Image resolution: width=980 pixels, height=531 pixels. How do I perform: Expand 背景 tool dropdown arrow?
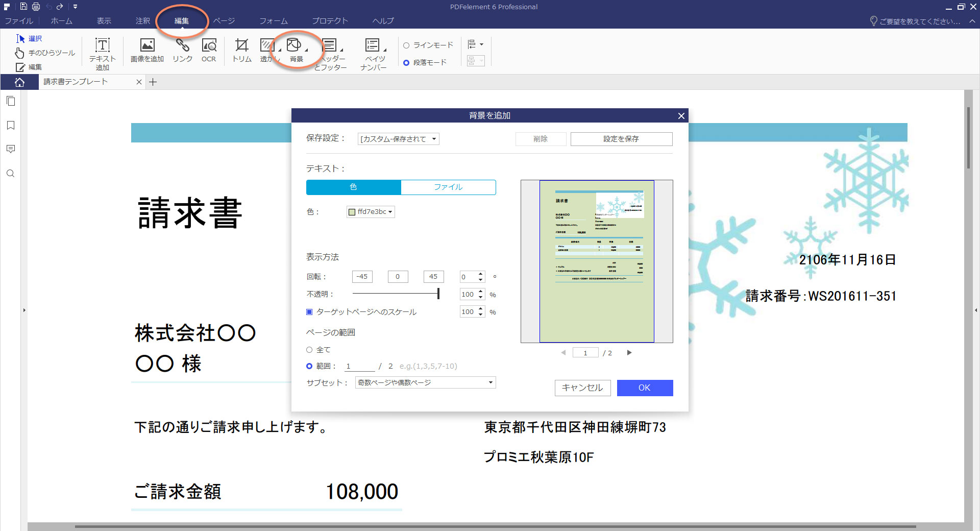[x=306, y=50]
